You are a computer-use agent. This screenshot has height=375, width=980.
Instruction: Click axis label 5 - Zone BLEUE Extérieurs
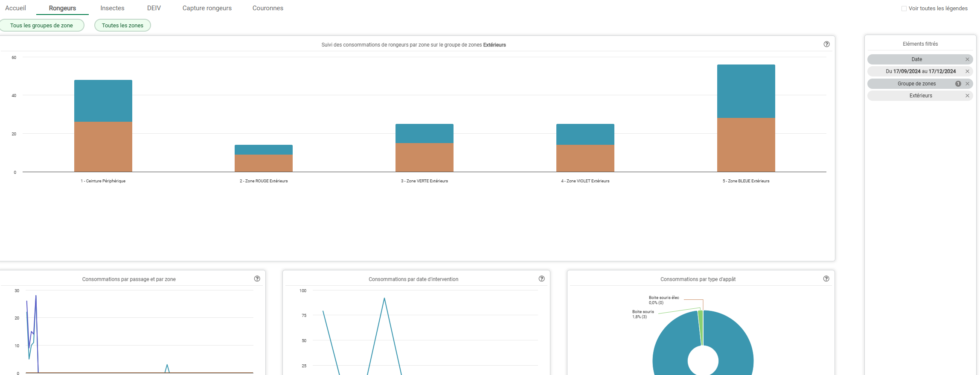(746, 181)
